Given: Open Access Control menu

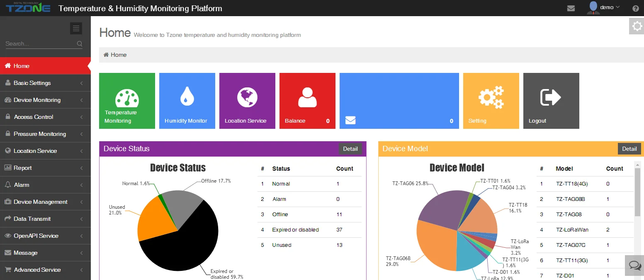Looking at the screenshot, I should (45, 117).
